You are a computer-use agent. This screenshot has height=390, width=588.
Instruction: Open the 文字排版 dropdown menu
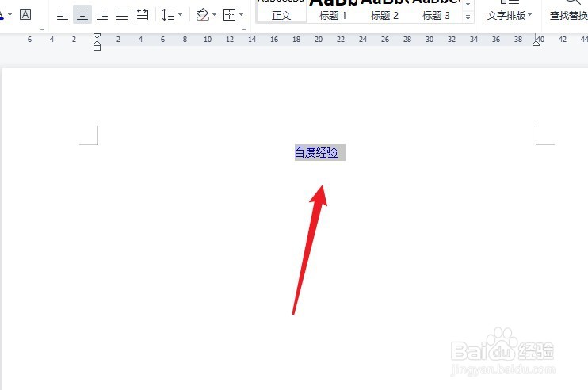510,15
